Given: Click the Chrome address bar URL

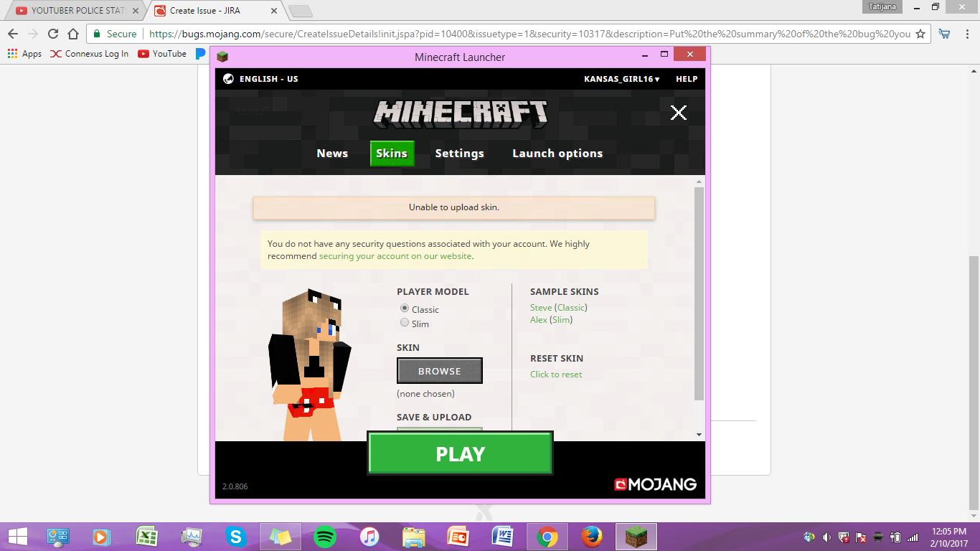Looking at the screenshot, I should (x=529, y=34).
